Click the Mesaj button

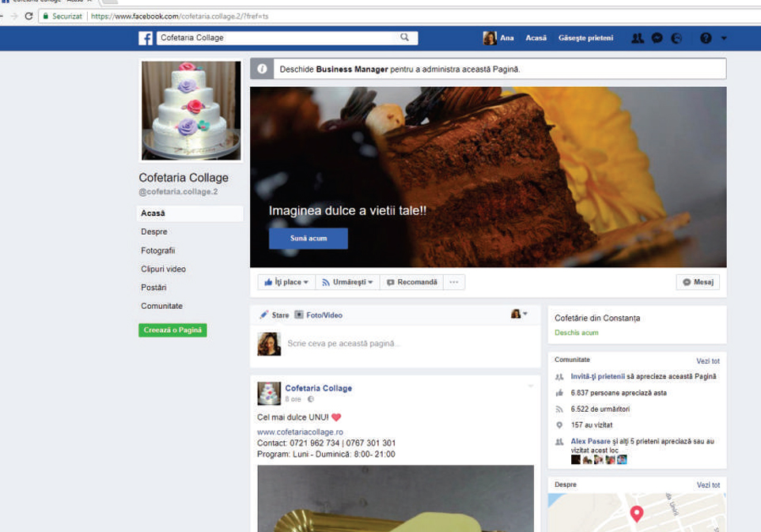click(698, 282)
